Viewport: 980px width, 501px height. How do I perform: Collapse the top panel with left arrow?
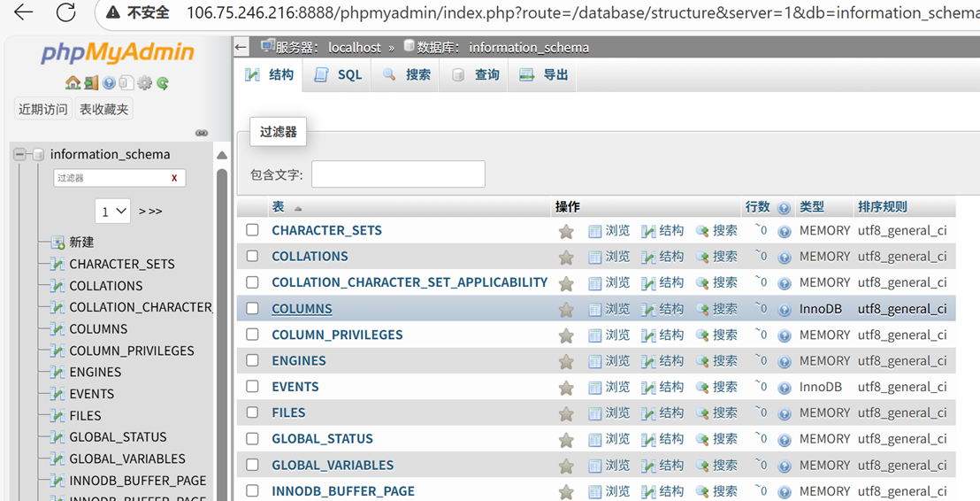point(241,47)
